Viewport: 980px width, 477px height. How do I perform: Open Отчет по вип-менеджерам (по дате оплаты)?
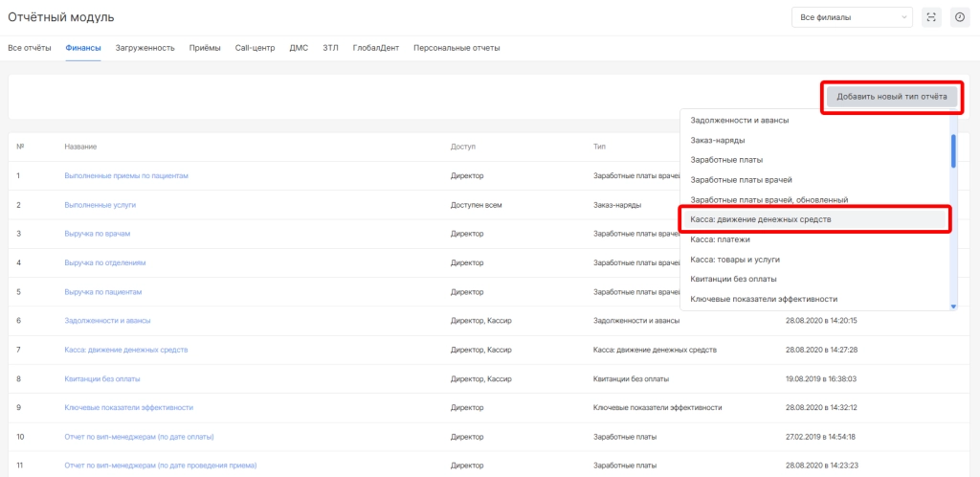point(139,437)
